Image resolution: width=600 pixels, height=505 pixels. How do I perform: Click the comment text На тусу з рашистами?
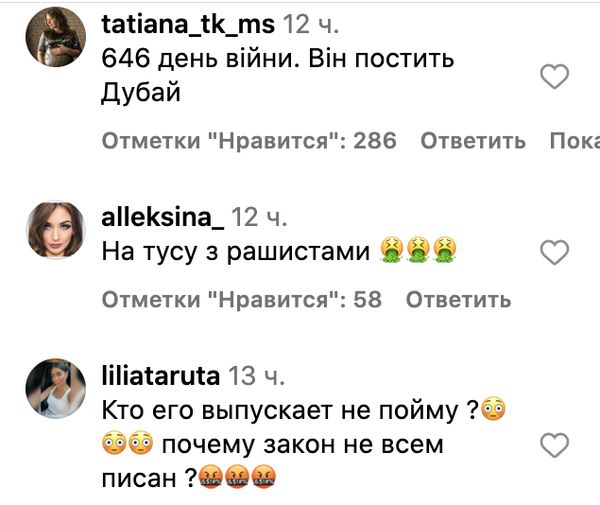pyautogui.click(x=279, y=251)
